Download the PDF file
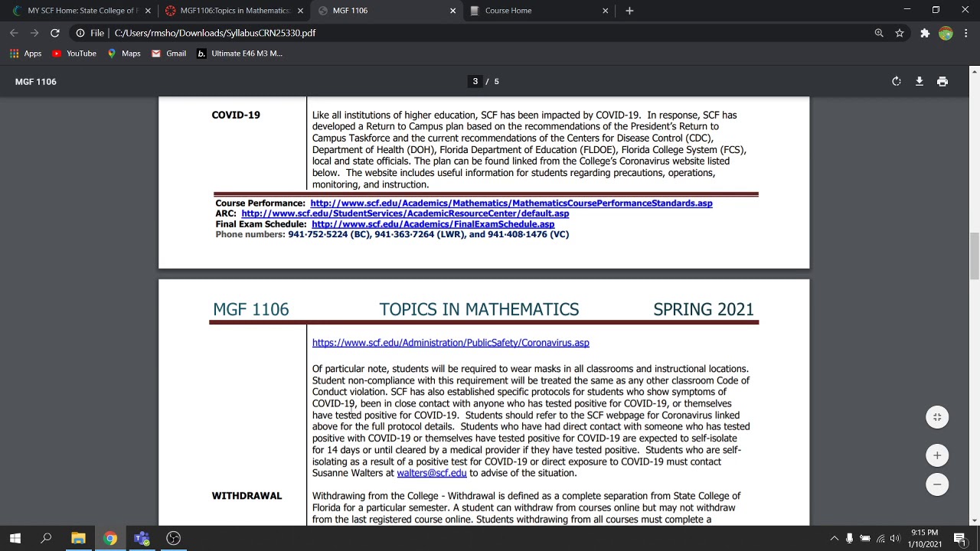 point(920,81)
